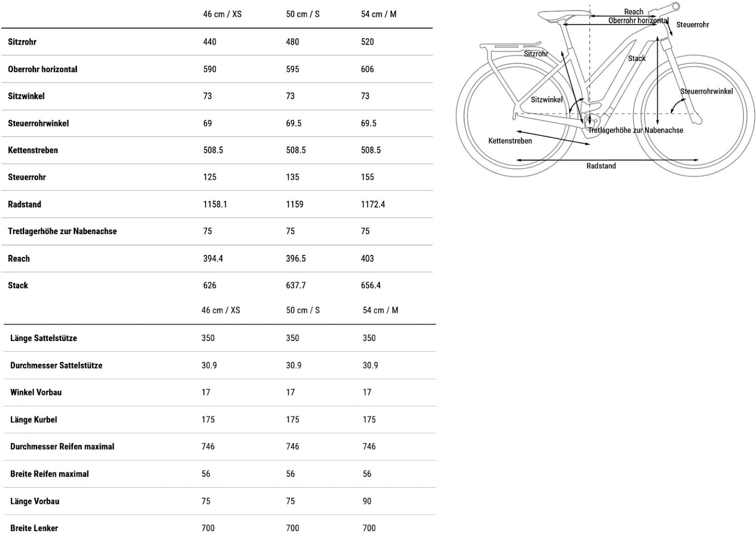Image resolution: width=756 pixels, height=535 pixels.
Task: Click the Steuerrohrwinkel label in the bike diagram
Action: (706, 91)
